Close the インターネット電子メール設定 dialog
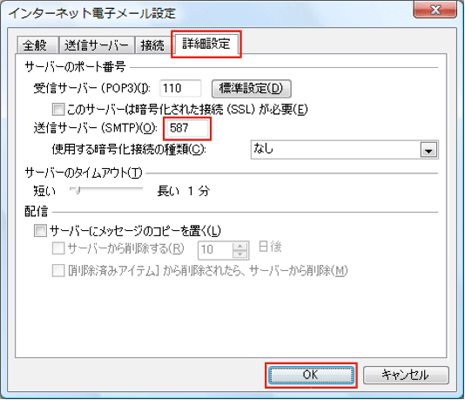The height and width of the screenshot is (400, 465). click(x=435, y=10)
